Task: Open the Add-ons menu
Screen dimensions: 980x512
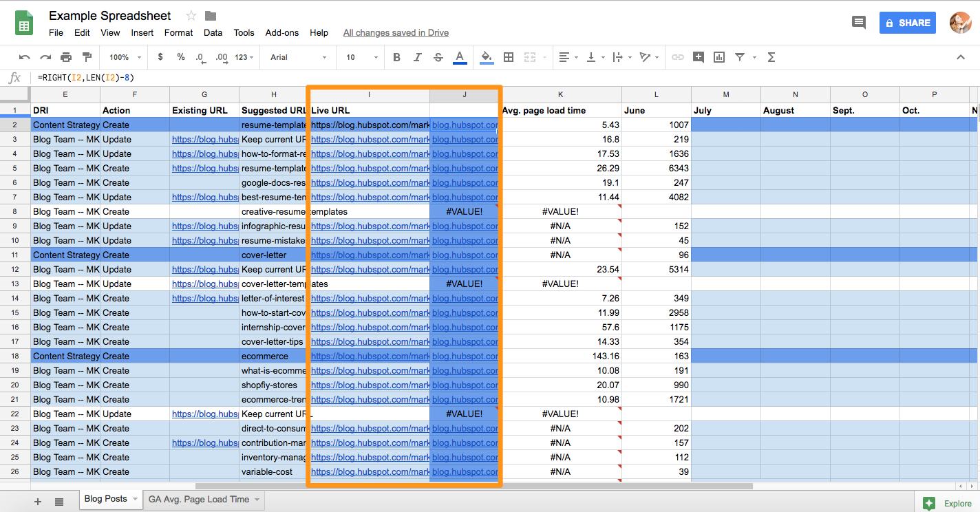Action: 281,32
